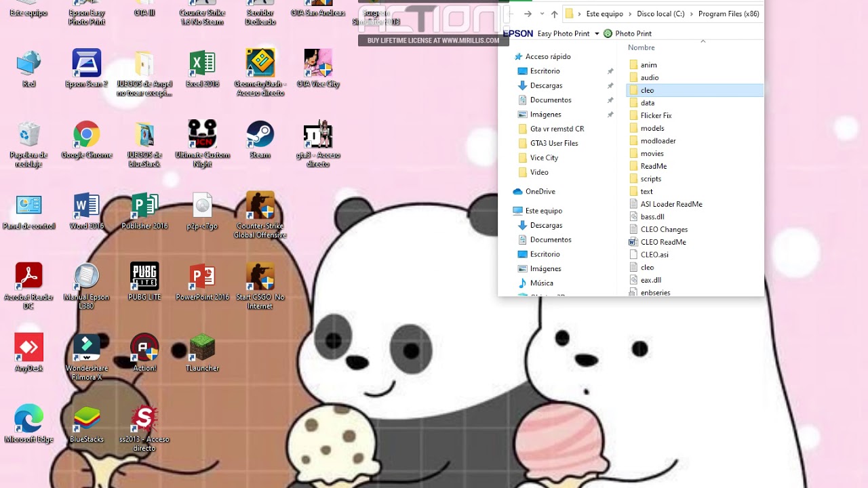Select the GTA Vice City desktop icon

[x=318, y=68]
